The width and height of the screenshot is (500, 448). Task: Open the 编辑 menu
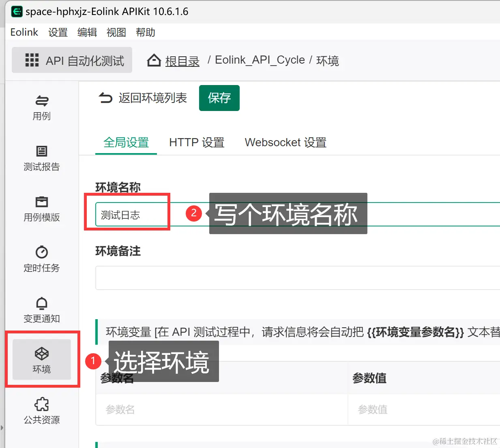tap(87, 32)
